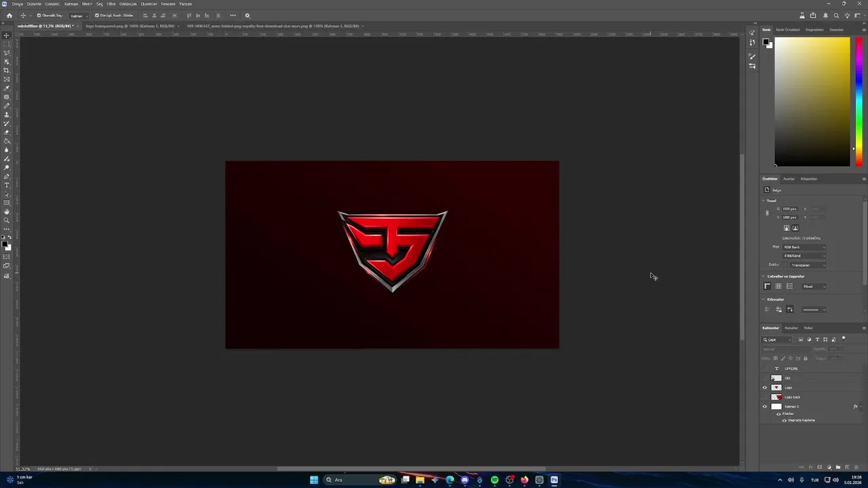Select the Zoom tool

(x=7, y=220)
